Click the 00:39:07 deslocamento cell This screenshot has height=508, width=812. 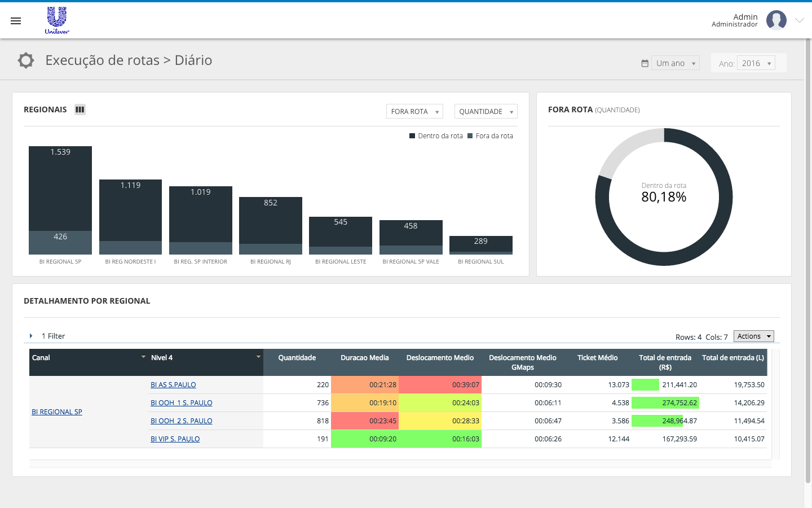(x=440, y=385)
